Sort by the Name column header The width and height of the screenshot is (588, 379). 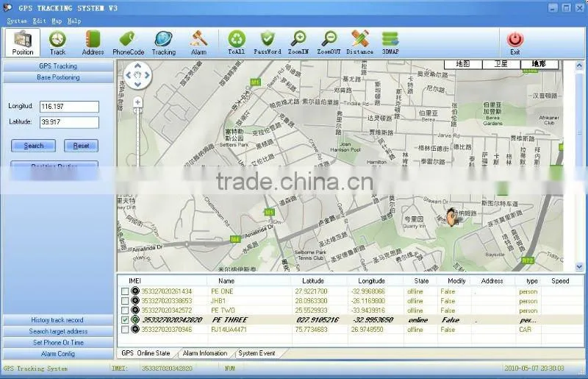click(x=226, y=280)
